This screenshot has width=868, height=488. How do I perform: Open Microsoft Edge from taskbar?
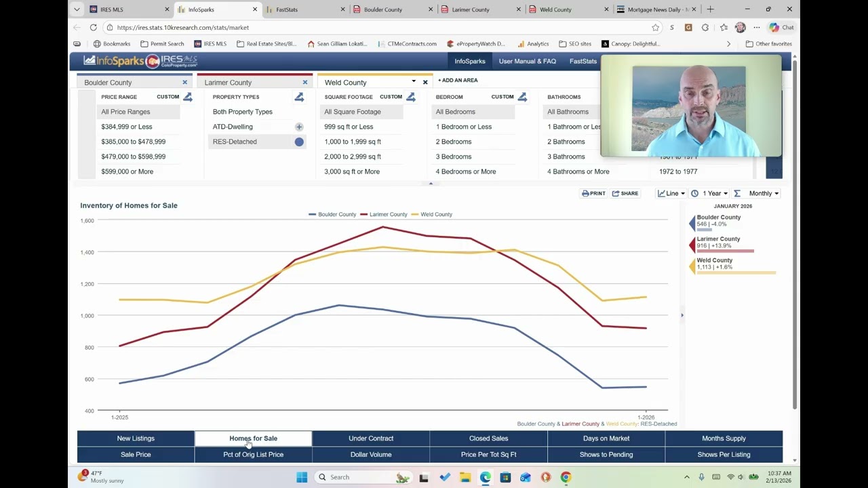point(486,477)
